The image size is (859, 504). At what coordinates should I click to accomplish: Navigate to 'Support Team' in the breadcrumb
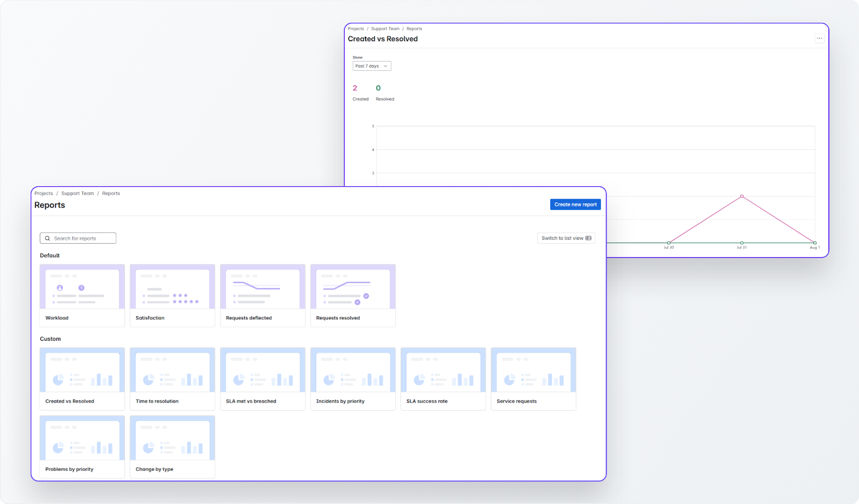pyautogui.click(x=77, y=193)
